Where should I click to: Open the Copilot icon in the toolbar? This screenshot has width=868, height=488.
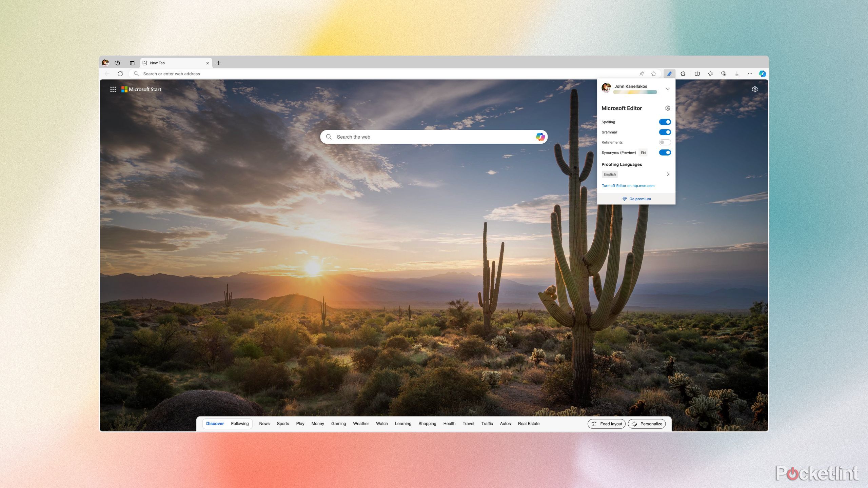763,74
